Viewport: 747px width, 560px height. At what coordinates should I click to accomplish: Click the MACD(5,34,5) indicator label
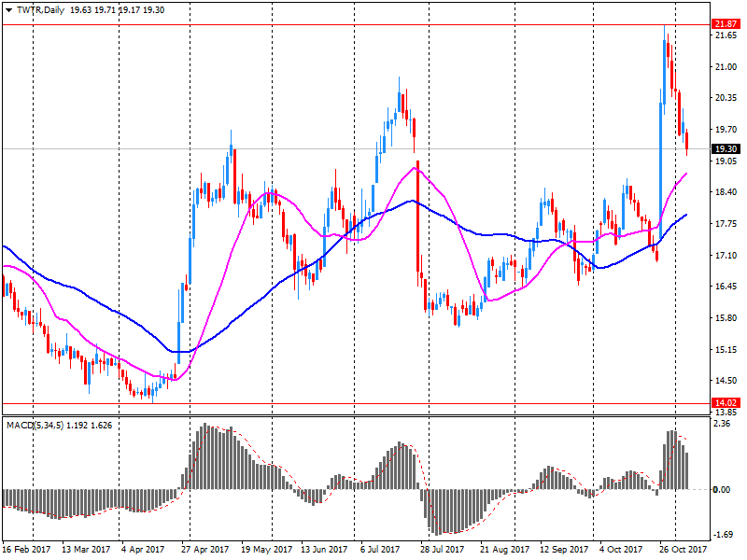coord(35,426)
